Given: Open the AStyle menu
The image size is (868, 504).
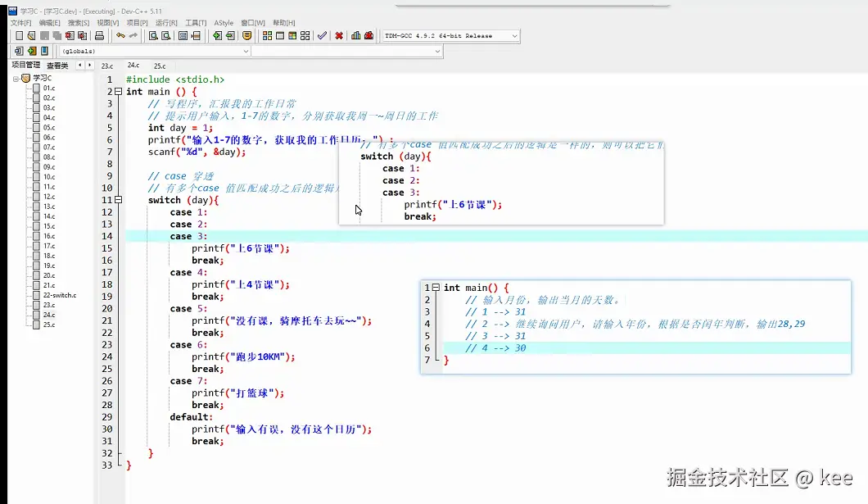Looking at the screenshot, I should (x=224, y=23).
